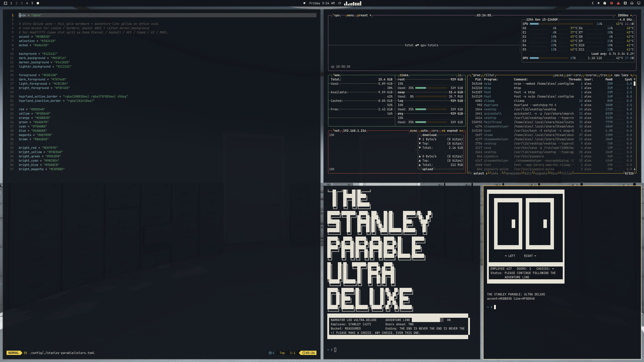Toggle btop disks view
This screenshot has height=362, width=644.
click(x=404, y=75)
